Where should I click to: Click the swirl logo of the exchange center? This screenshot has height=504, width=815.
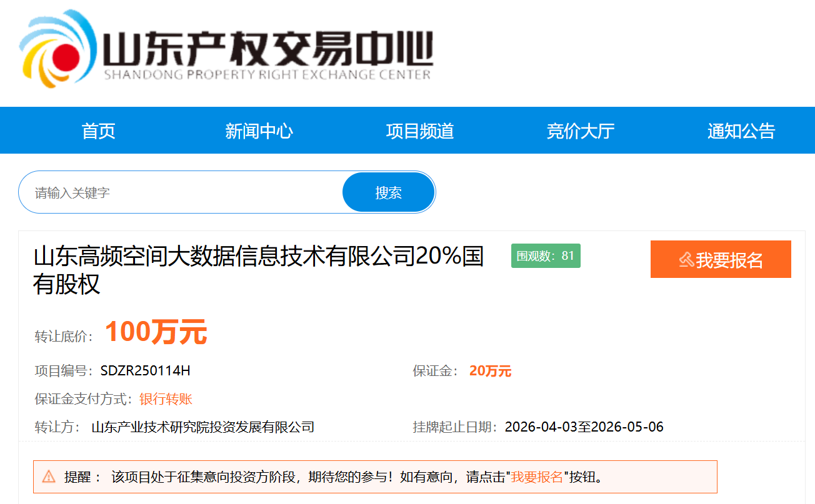pyautogui.click(x=57, y=50)
